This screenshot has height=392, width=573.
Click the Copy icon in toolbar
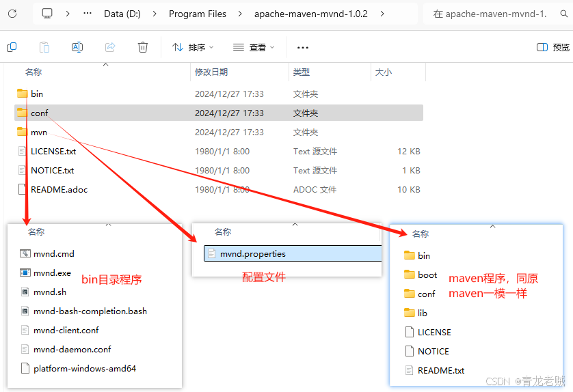pos(12,47)
